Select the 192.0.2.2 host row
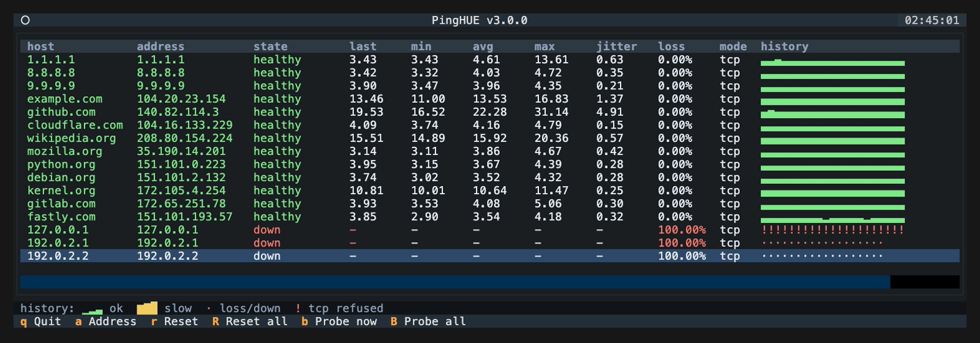Screen dimensions: 980x343 (x=490, y=256)
